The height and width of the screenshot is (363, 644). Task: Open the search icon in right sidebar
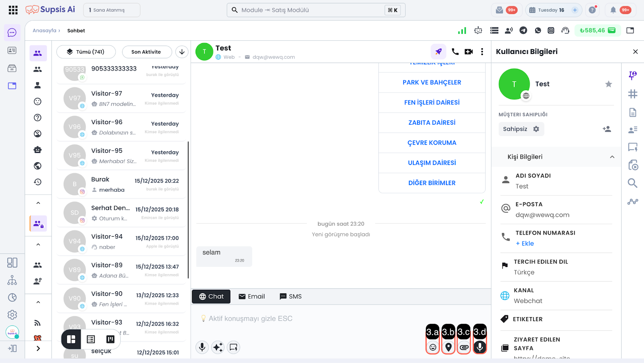(x=632, y=183)
